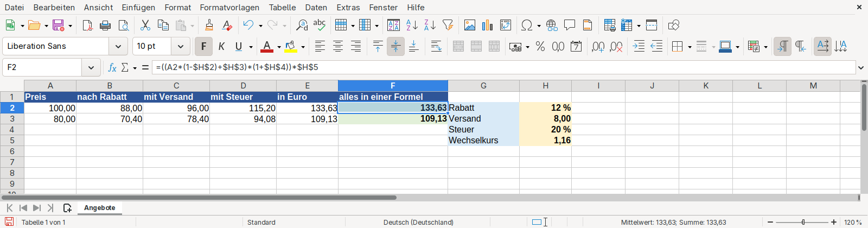Toggle wrap text
This screenshot has height=228, width=868.
pos(436,47)
